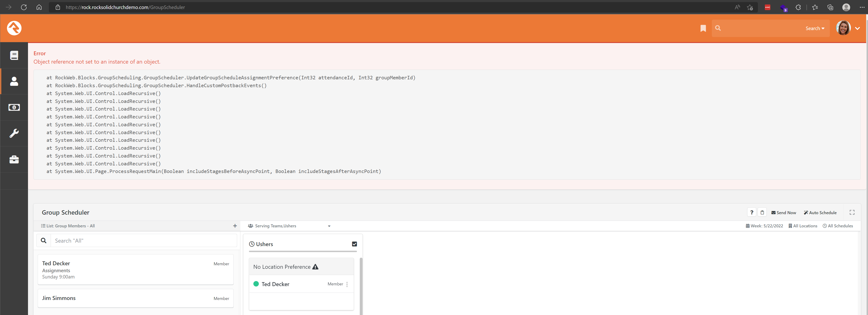Select the Finance sidebar icon
Image resolution: width=868 pixels, height=315 pixels.
pos(14,107)
